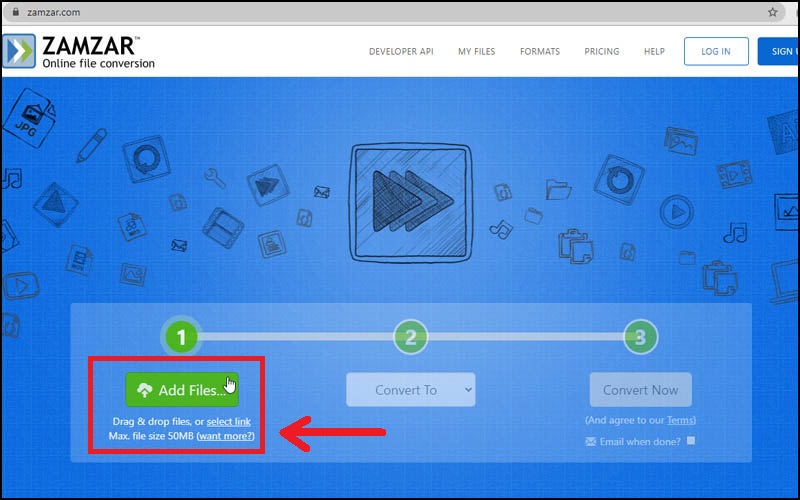Click the Log In button
Screen dimensions: 800x500
716,51
